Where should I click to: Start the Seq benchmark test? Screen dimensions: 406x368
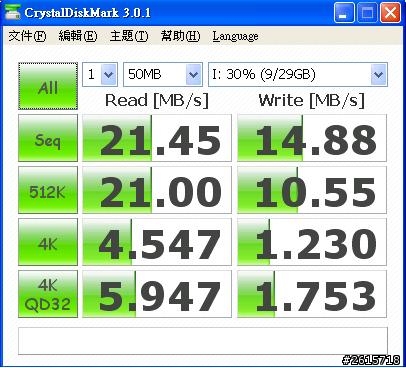(x=48, y=138)
